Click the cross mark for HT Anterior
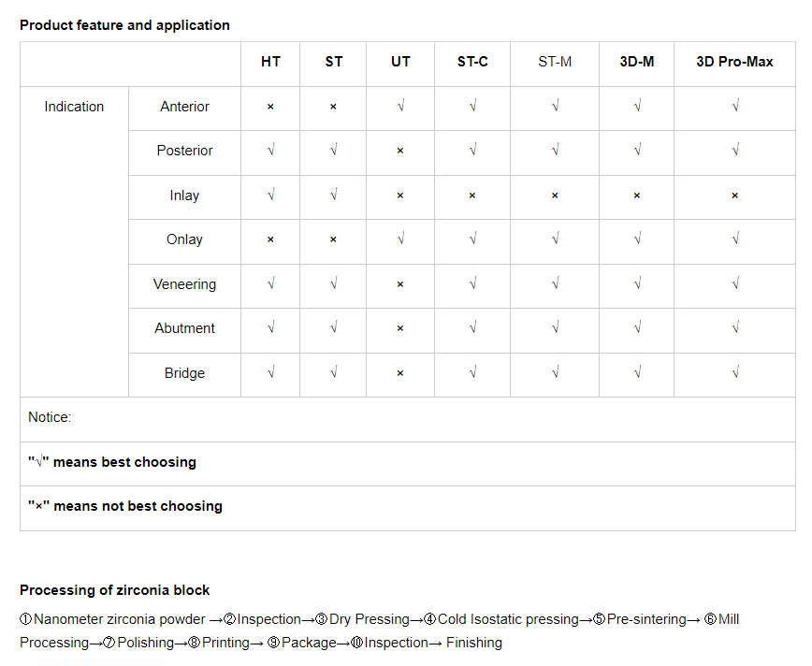This screenshot has width=812, height=666. click(270, 107)
